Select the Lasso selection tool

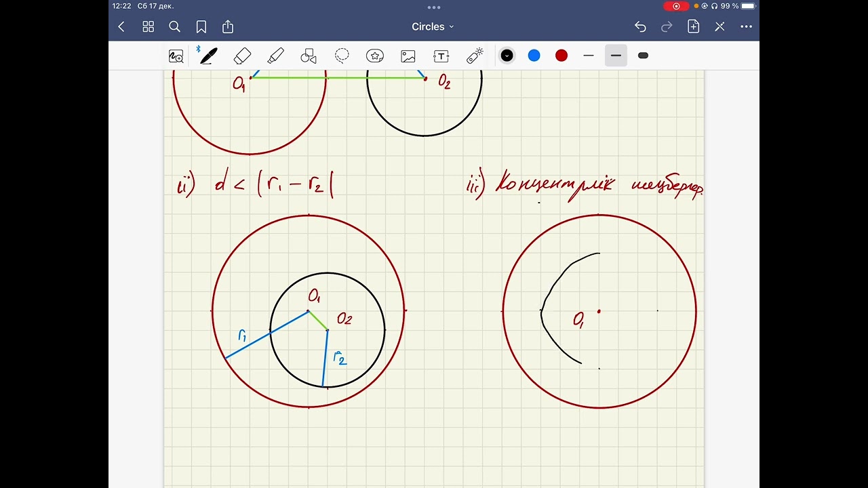[x=342, y=56]
